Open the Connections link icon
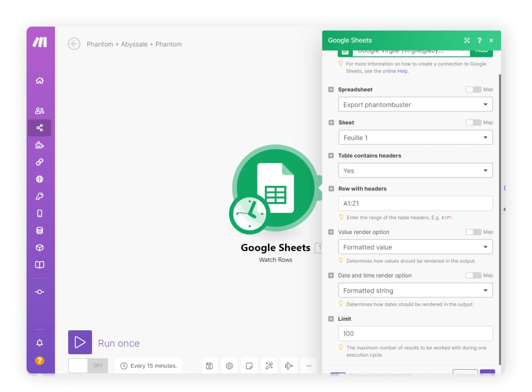 point(40,162)
